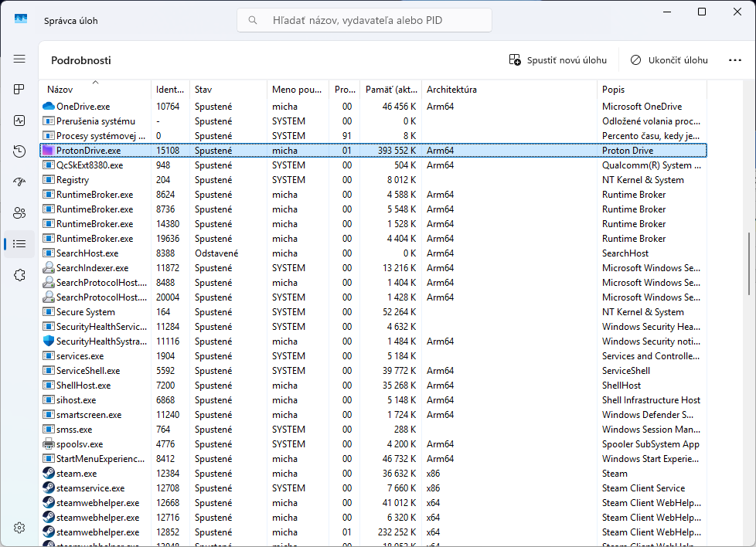The height and width of the screenshot is (547, 756).
Task: Click Spustiť novú úlohu button
Action: tap(557, 60)
